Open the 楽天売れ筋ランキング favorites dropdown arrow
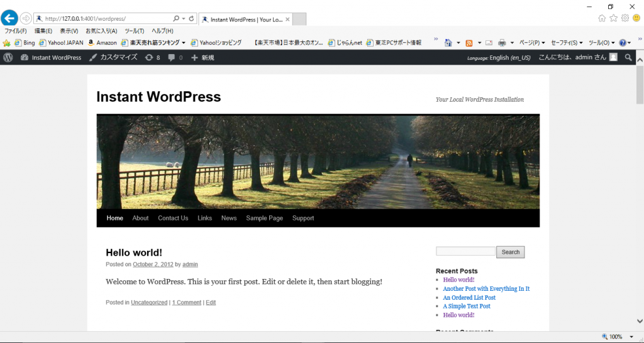This screenshot has width=644, height=343. point(184,43)
